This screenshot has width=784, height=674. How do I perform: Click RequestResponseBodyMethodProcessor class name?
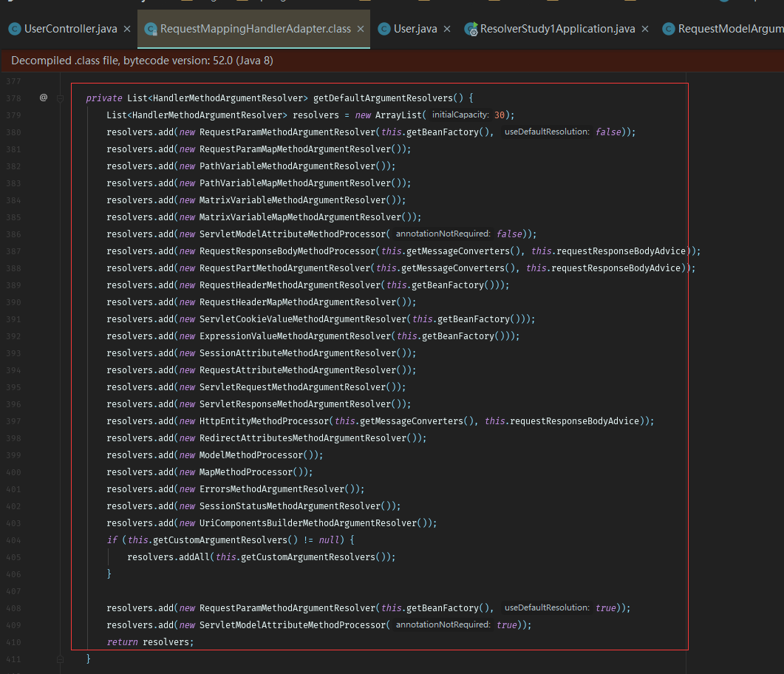[x=287, y=251]
